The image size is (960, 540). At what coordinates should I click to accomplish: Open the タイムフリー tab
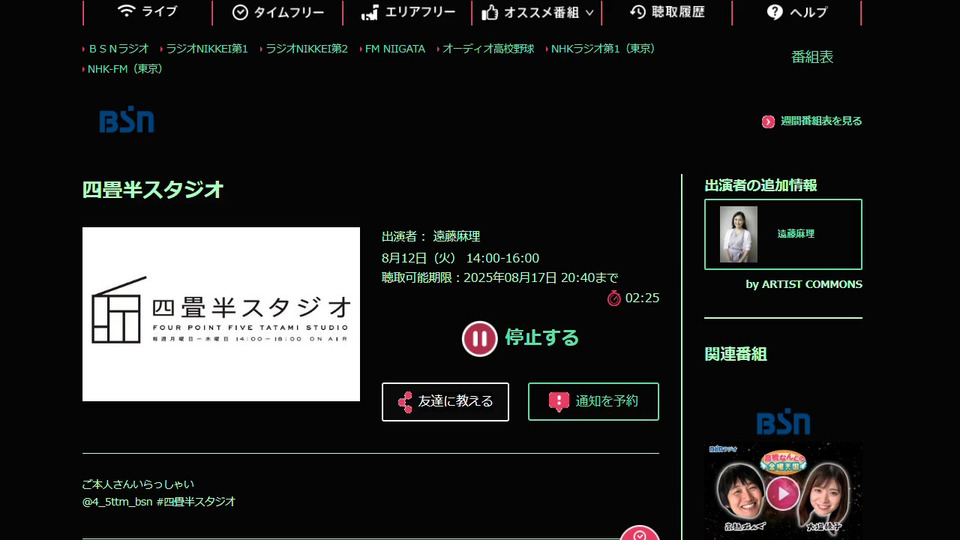277,12
